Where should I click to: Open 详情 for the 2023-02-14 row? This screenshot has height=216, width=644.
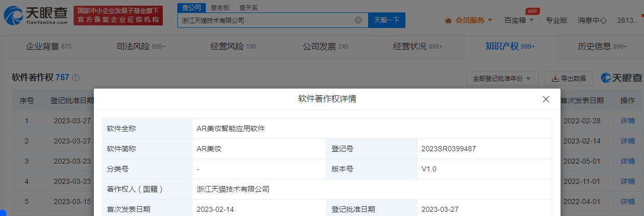click(627, 141)
